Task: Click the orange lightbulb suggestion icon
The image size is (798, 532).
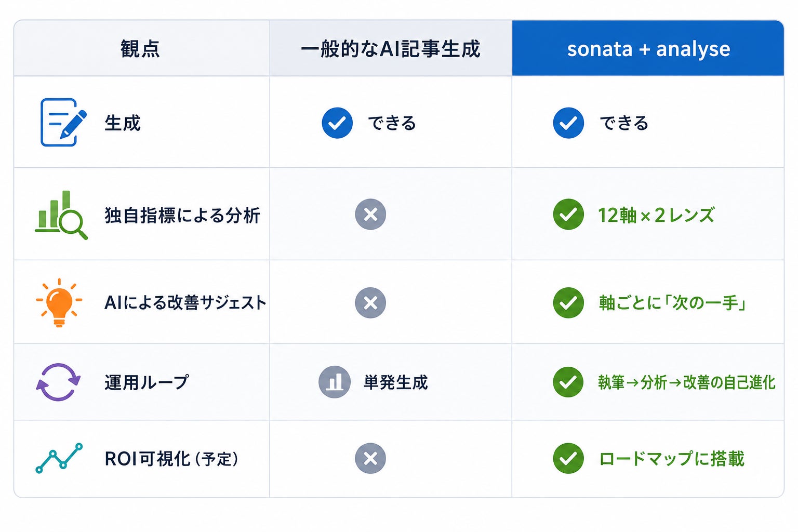Action: click(x=59, y=302)
